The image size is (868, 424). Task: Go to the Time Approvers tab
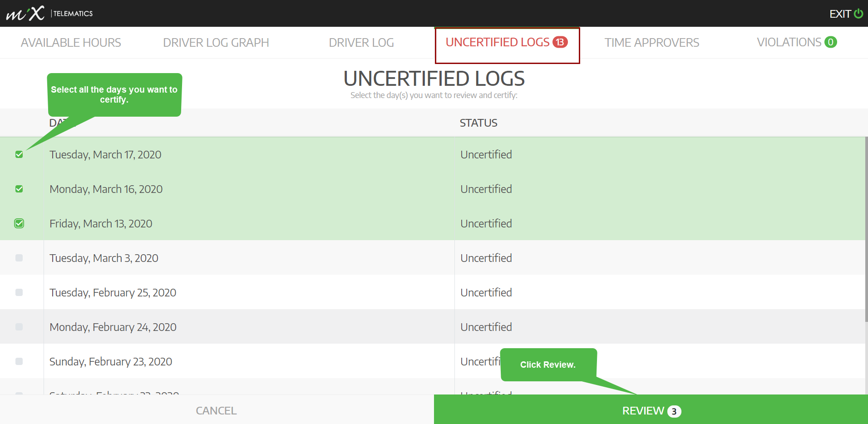tap(652, 43)
